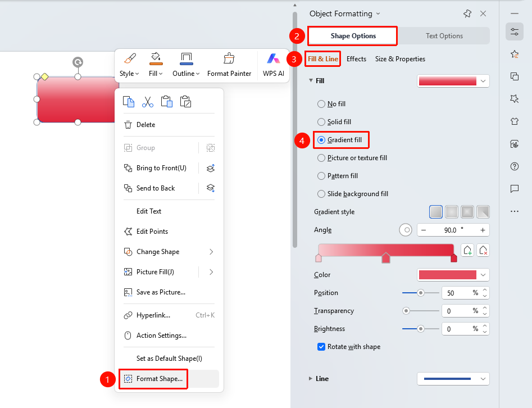Open the Effects tab

pos(356,58)
